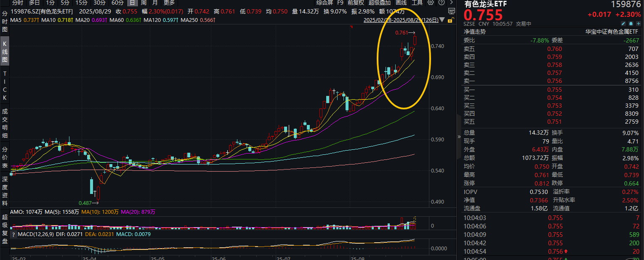Click the right chevron at toolbar end

pyautogui.click(x=451, y=2)
